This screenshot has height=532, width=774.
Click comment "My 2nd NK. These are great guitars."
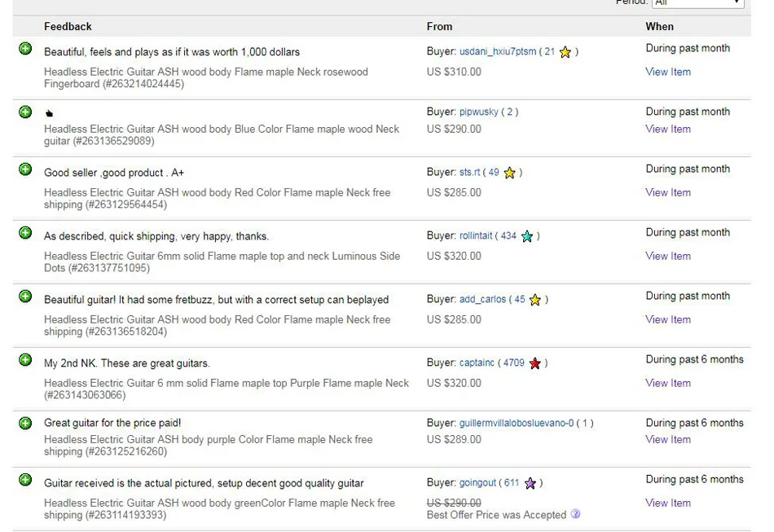[127, 363]
